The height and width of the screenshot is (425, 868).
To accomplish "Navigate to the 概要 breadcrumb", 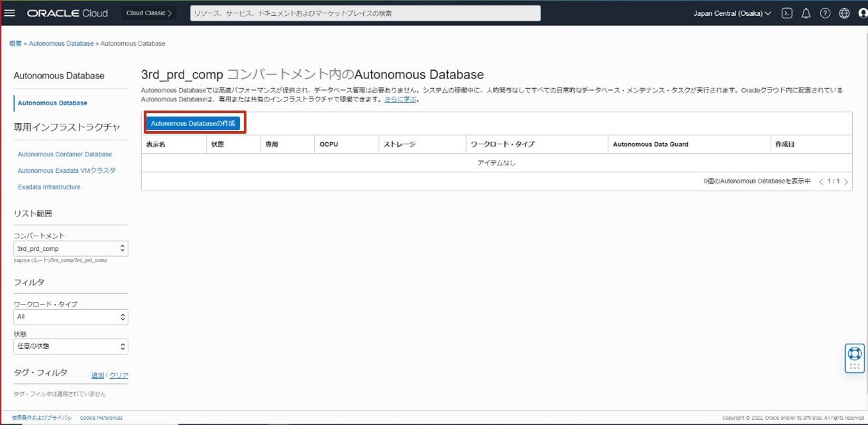I will coord(15,42).
